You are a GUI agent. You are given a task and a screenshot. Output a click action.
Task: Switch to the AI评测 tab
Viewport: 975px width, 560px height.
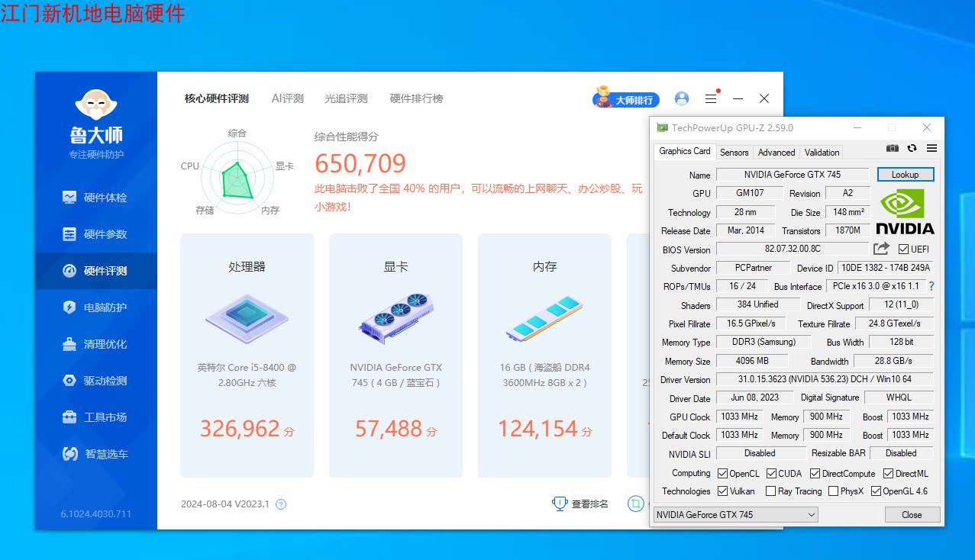click(288, 98)
